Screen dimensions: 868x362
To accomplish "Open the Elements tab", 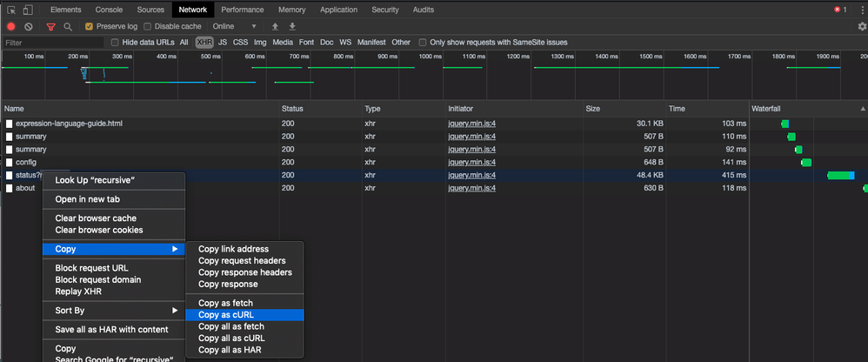I will (66, 10).
